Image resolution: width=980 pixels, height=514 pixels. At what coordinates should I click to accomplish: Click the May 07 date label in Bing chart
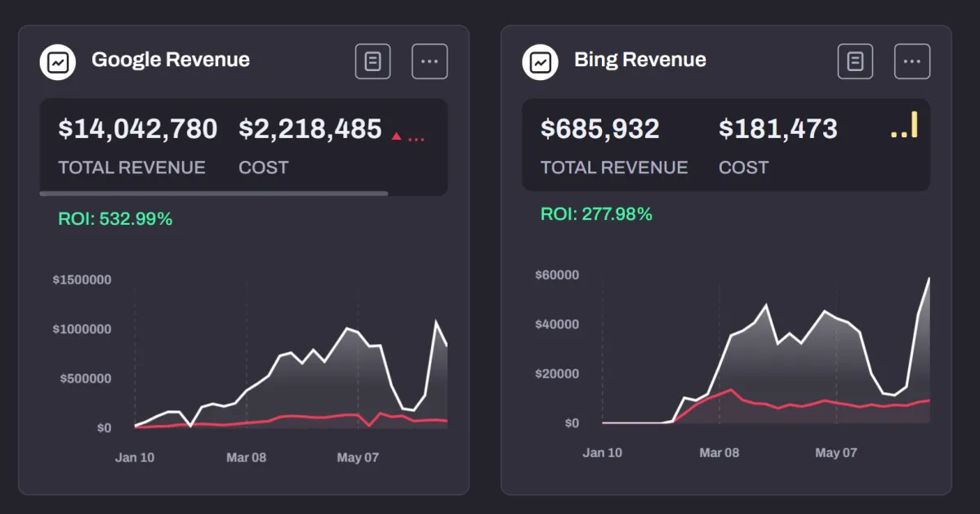click(836, 453)
